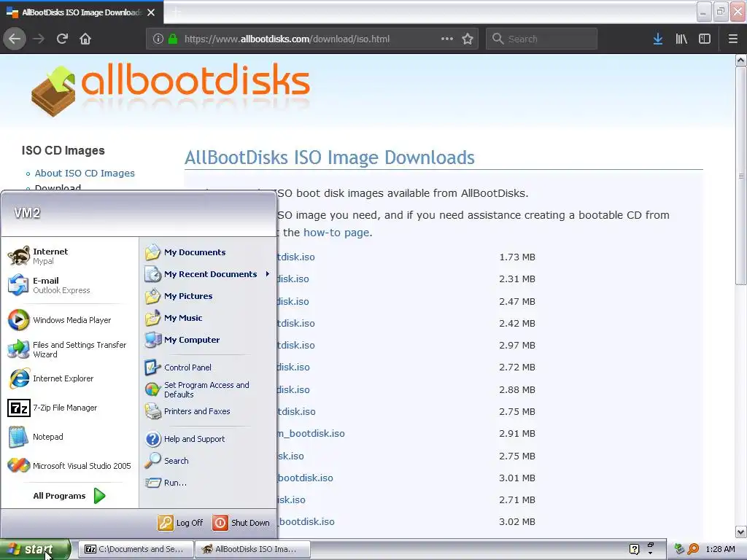The image size is (747, 560).
Task: Open My Computer
Action: [207, 340]
